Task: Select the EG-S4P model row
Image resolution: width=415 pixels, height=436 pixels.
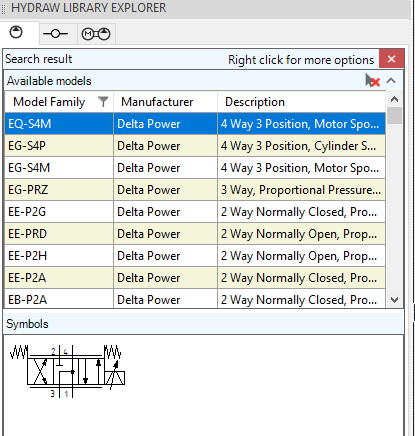Action: pos(195,146)
